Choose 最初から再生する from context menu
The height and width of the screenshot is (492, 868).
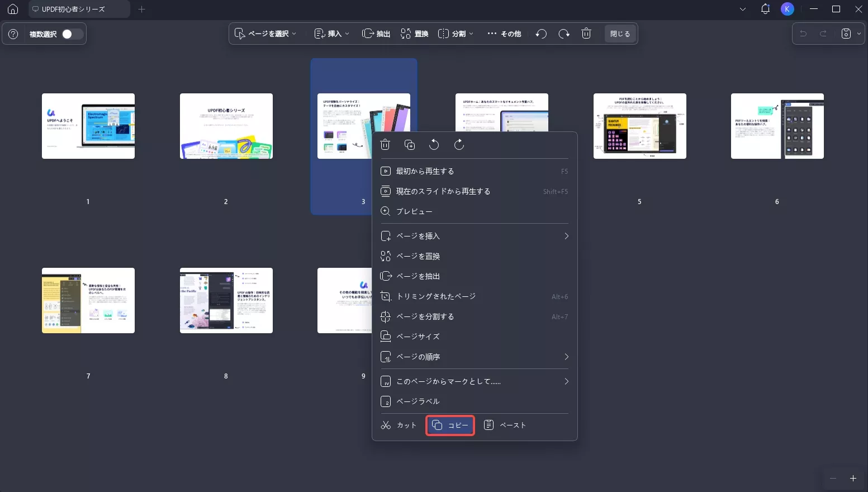pyautogui.click(x=475, y=171)
